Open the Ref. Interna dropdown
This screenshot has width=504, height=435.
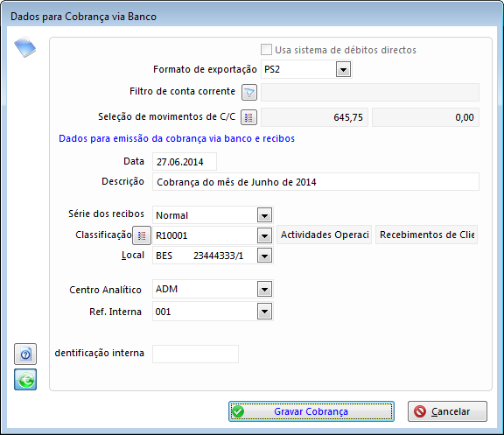click(264, 312)
